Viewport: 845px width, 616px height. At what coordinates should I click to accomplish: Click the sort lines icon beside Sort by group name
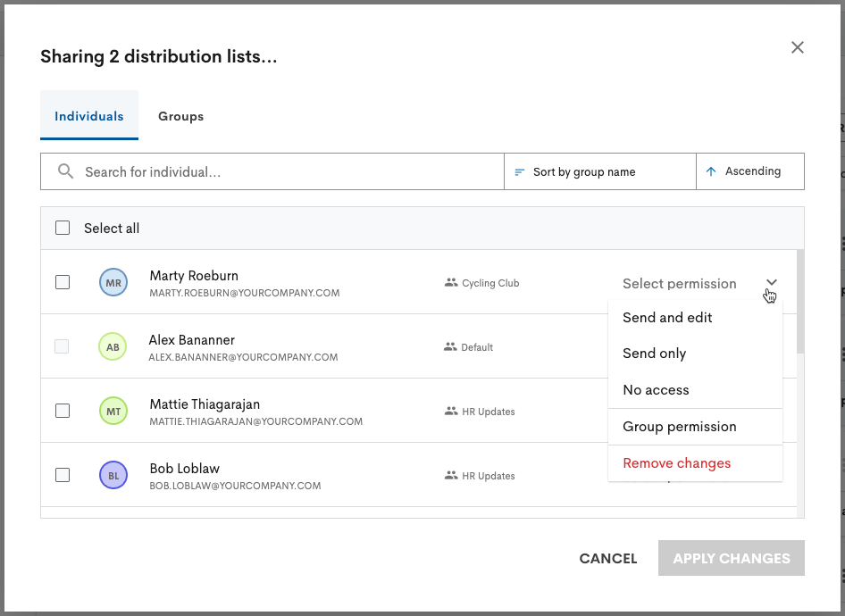pyautogui.click(x=520, y=171)
